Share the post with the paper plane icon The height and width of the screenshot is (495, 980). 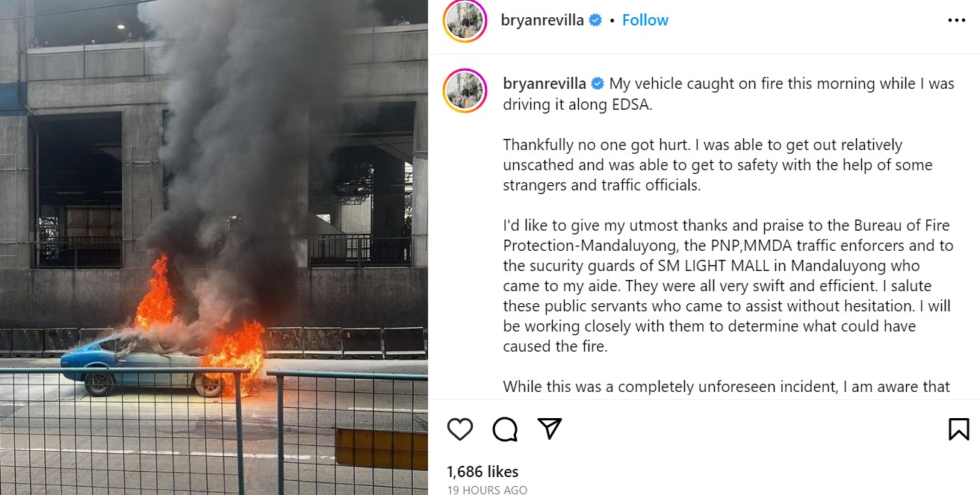pos(550,429)
